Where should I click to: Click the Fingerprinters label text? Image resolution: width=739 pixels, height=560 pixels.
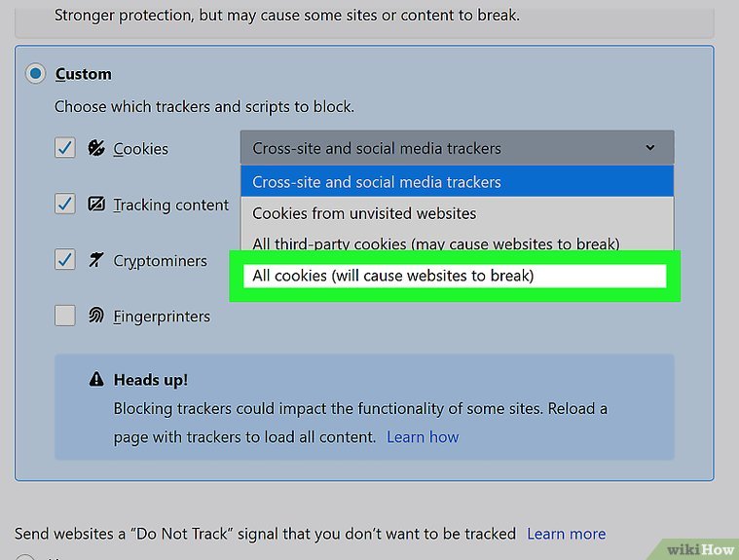(162, 317)
